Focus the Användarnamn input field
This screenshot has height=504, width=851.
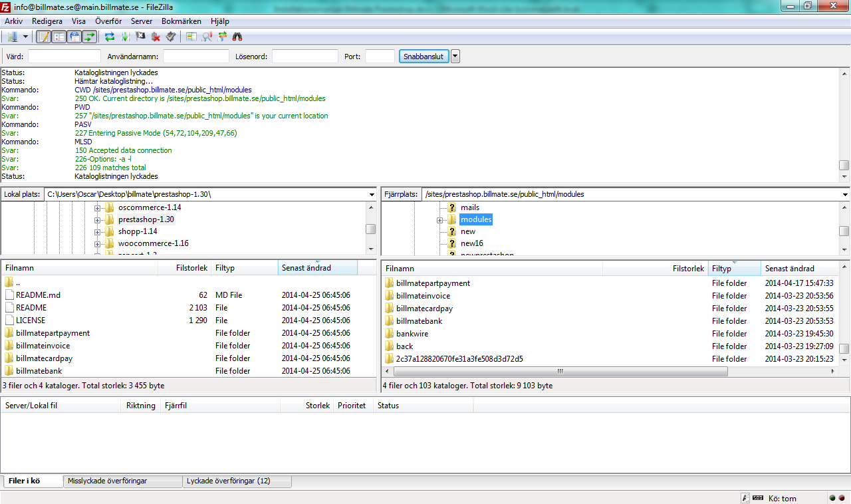pyautogui.click(x=196, y=57)
